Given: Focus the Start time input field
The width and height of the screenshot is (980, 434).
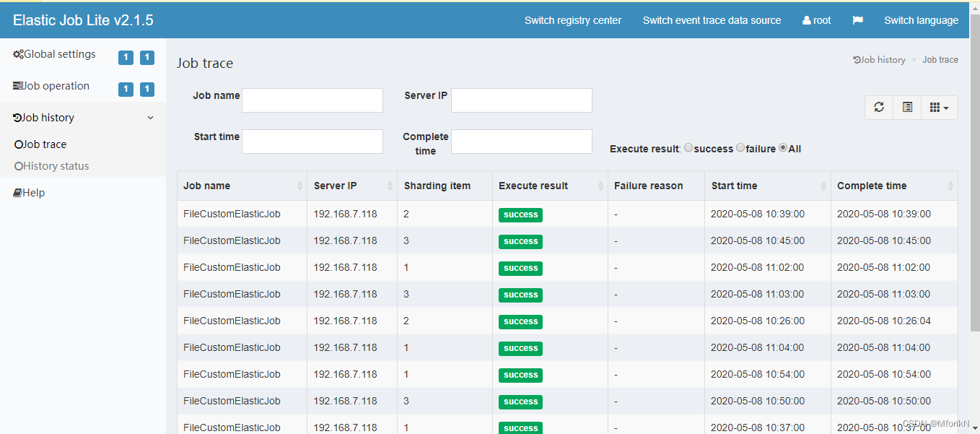Looking at the screenshot, I should (312, 142).
